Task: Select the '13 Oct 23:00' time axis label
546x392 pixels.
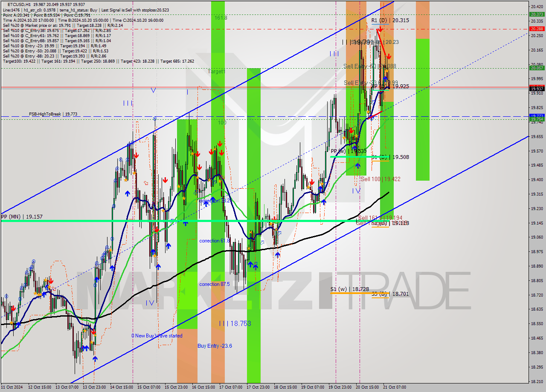Action: click(x=95, y=387)
